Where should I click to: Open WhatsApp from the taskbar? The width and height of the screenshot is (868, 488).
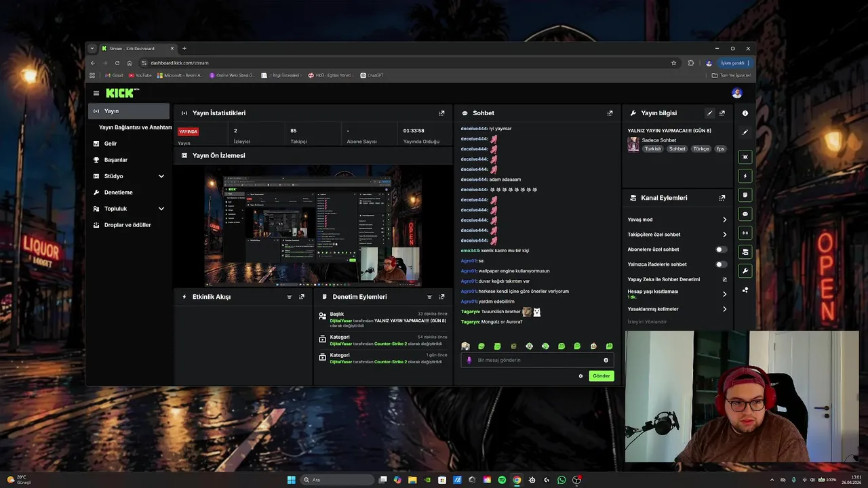561,480
